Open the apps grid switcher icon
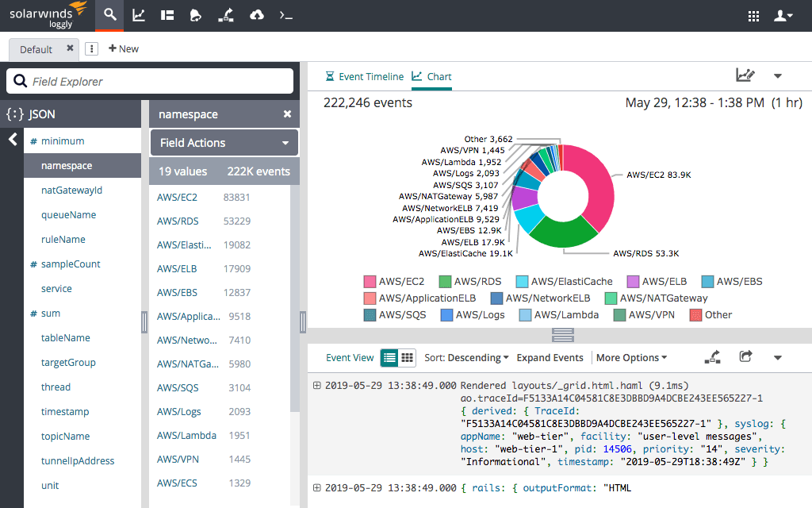The image size is (812, 508). pos(753,15)
